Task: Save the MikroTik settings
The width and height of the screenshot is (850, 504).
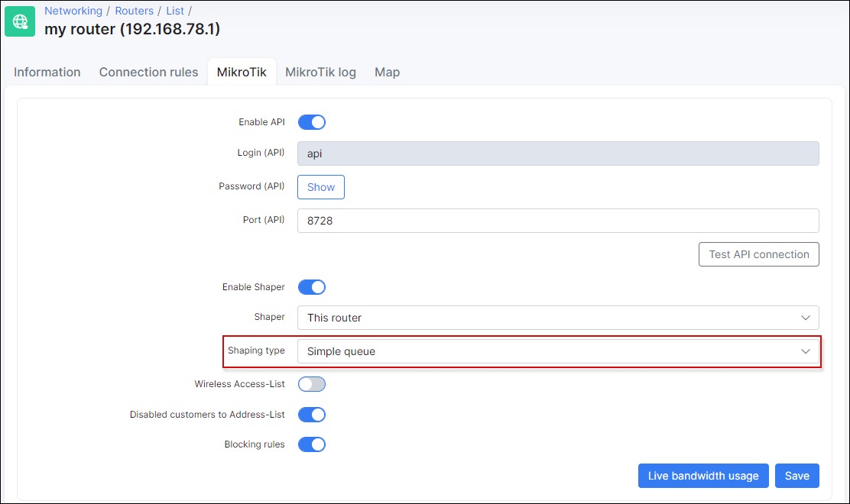Action: click(x=796, y=476)
